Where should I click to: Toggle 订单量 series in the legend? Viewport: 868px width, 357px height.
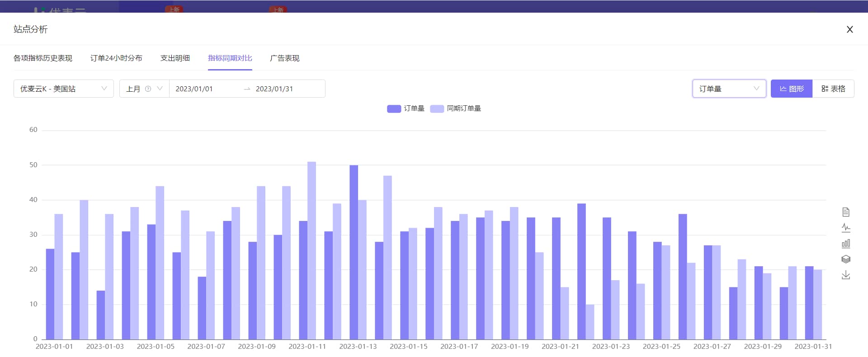click(406, 108)
